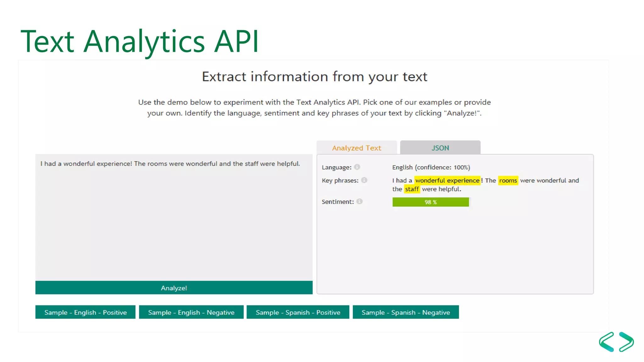Click highlighted key phrase "staff"
The width and height of the screenshot is (644, 362).
coord(412,189)
